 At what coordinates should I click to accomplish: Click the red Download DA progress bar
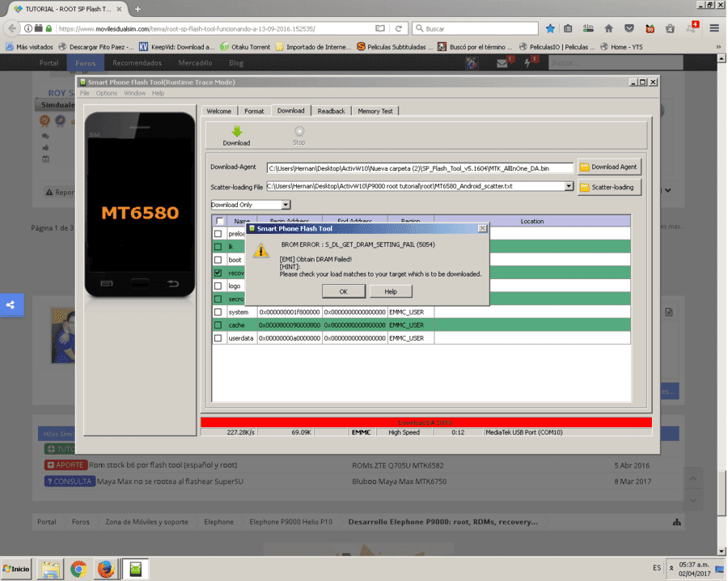click(425, 422)
